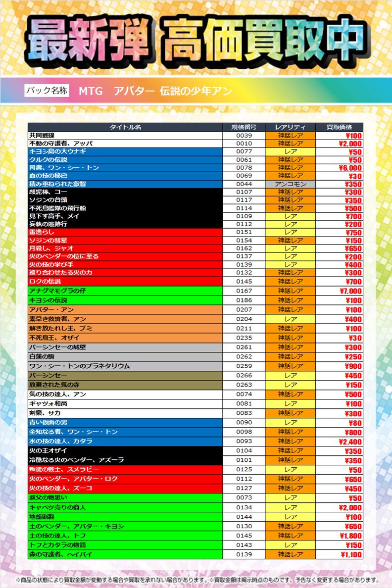
Task: Select card title 放棄された気の寺
Action: coord(54,385)
